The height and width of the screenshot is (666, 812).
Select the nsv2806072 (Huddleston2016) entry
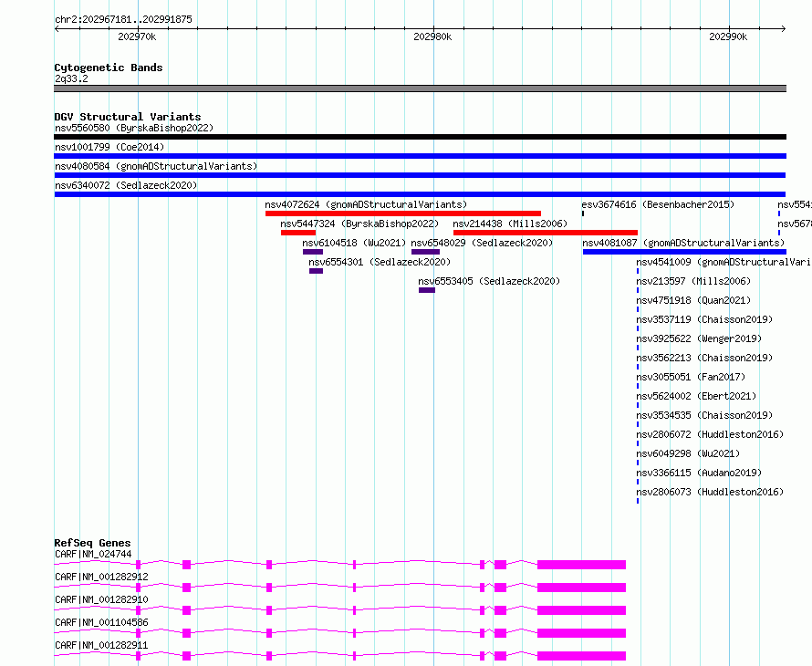pyautogui.click(x=710, y=434)
